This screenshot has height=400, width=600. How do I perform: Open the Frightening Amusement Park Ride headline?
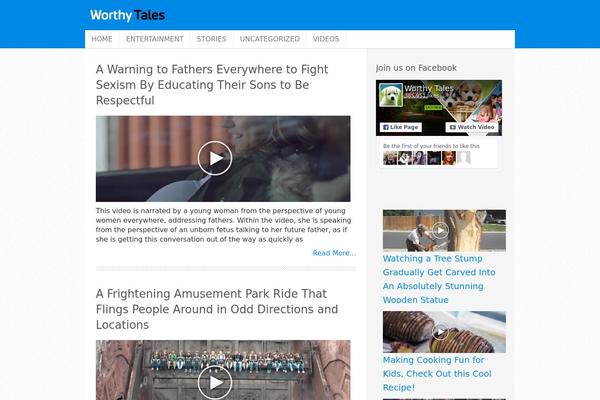point(217,309)
